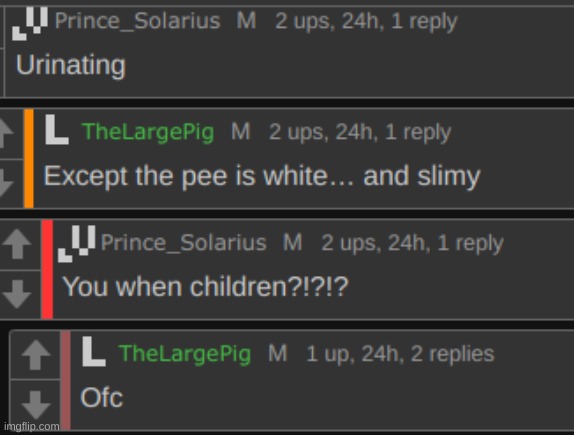Open TheLargePig profile from Ofc comment

[x=185, y=354]
